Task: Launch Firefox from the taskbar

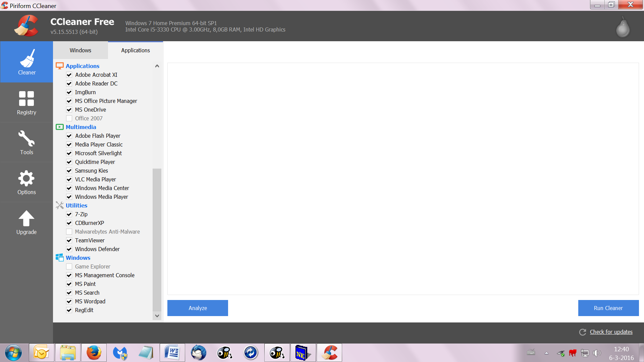Action: tap(94, 353)
